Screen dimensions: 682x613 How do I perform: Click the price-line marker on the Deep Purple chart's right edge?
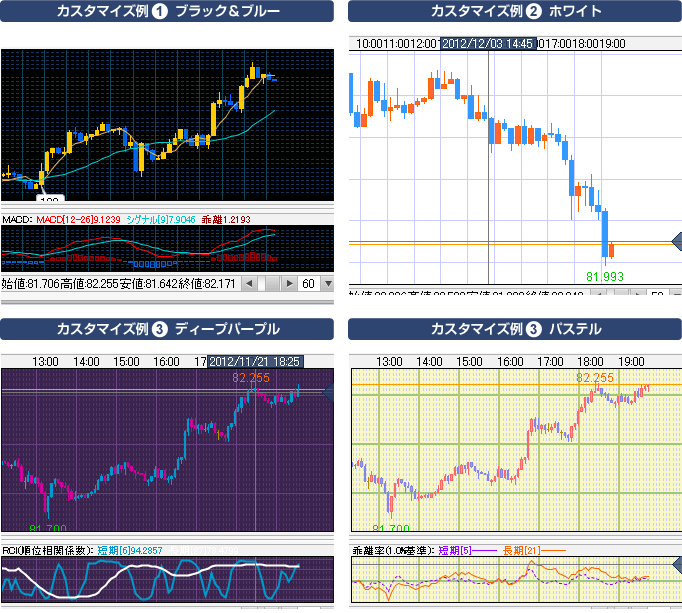click(328, 392)
